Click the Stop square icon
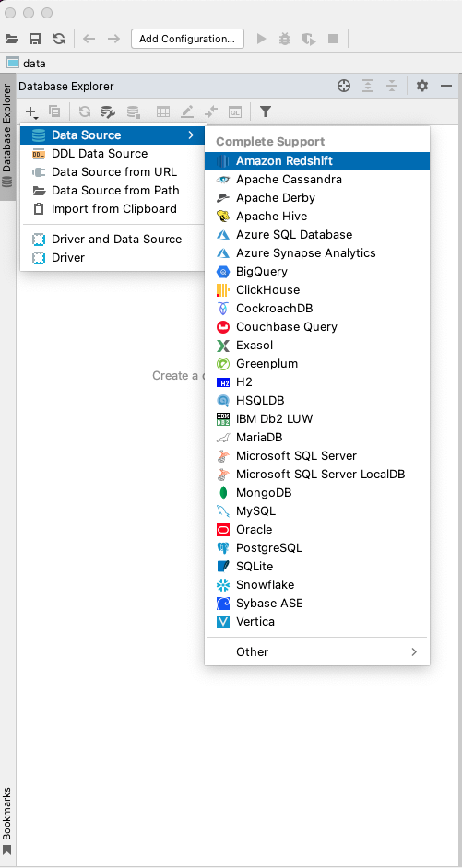This screenshot has width=462, height=868. (x=333, y=39)
